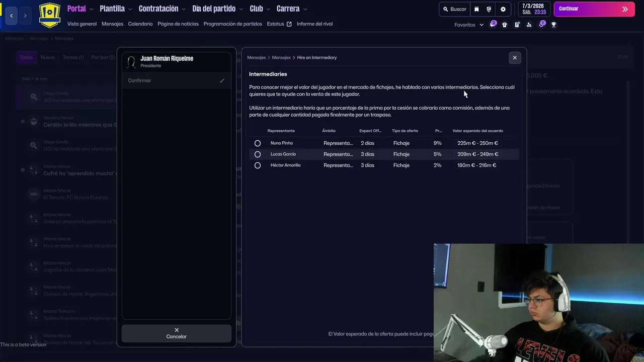Open the bookmarks icon in top bar
Image resolution: width=644 pixels, height=362 pixels.
point(476,9)
